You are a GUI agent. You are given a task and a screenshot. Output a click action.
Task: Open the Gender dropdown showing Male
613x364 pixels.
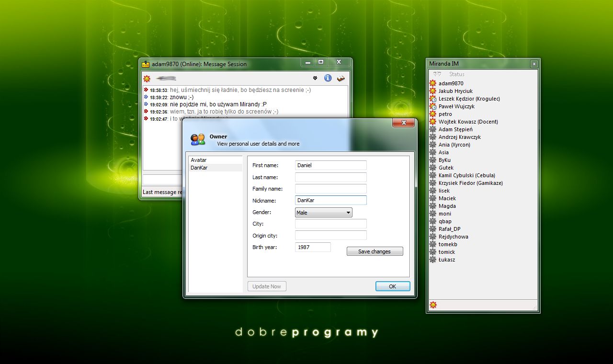(x=324, y=213)
